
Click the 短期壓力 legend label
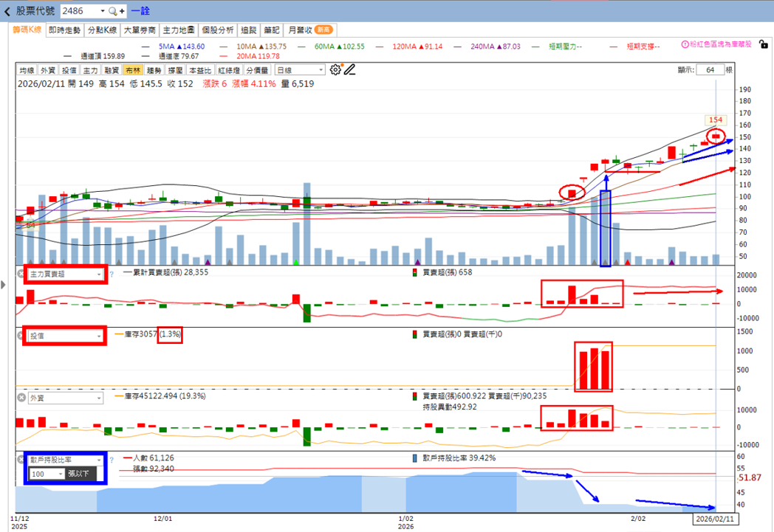tap(565, 46)
